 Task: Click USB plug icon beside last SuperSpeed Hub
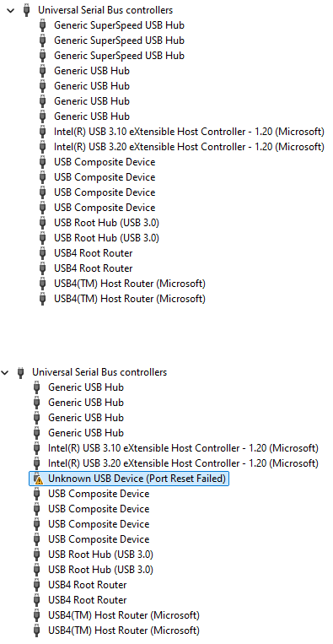tap(43, 56)
